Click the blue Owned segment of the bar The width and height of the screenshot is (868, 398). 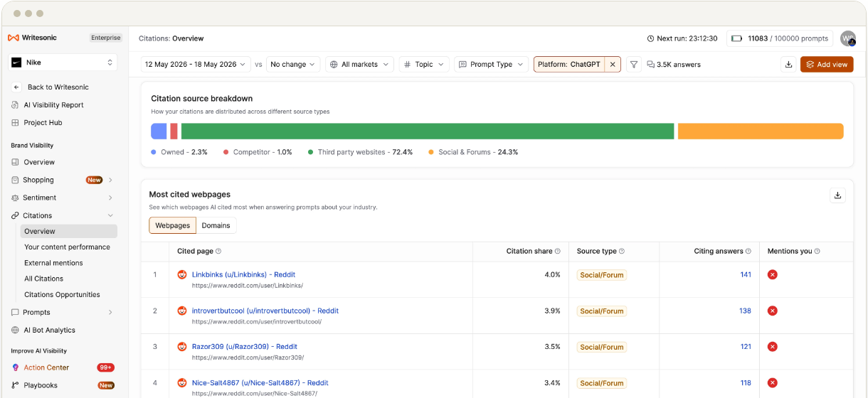159,131
